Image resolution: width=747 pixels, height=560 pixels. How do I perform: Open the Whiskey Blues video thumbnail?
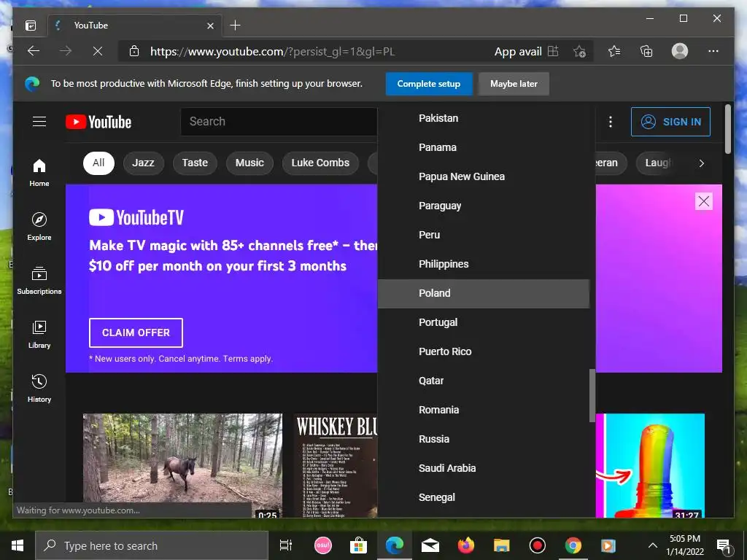pos(336,465)
